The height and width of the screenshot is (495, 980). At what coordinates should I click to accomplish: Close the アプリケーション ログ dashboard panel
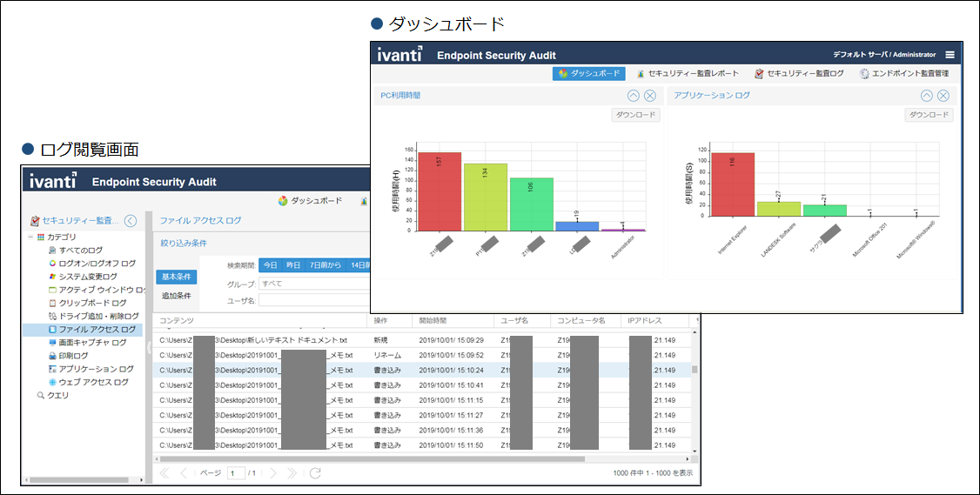coord(943,96)
